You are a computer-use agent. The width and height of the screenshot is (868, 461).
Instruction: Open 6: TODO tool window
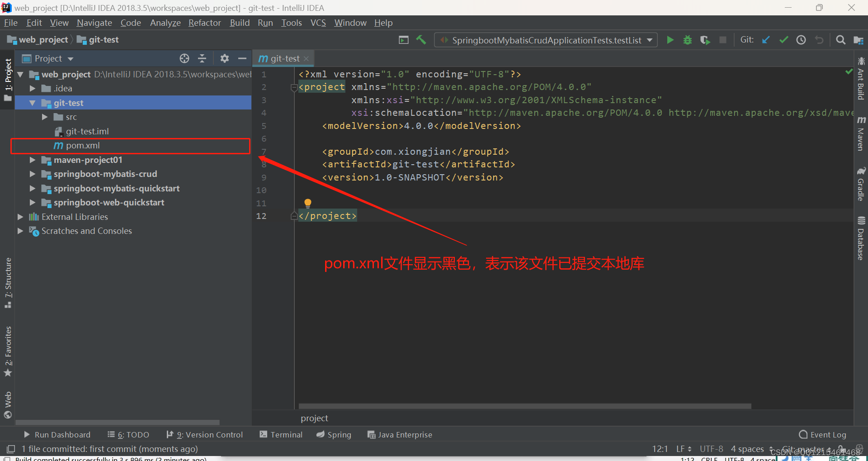point(128,435)
